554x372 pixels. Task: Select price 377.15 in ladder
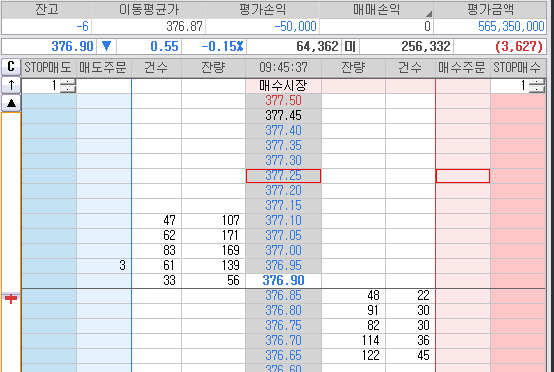tap(283, 206)
